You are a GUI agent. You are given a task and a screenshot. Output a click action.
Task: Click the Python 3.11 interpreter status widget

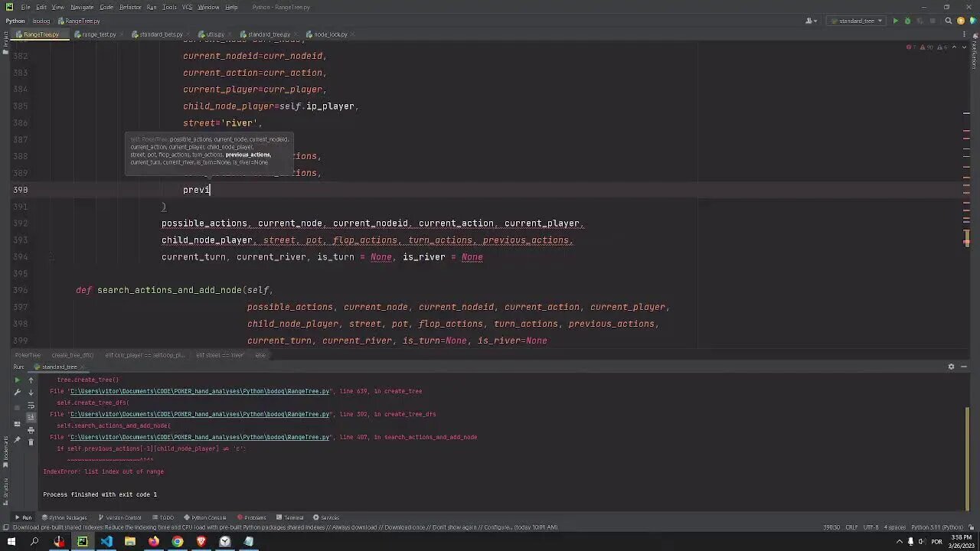point(937,527)
